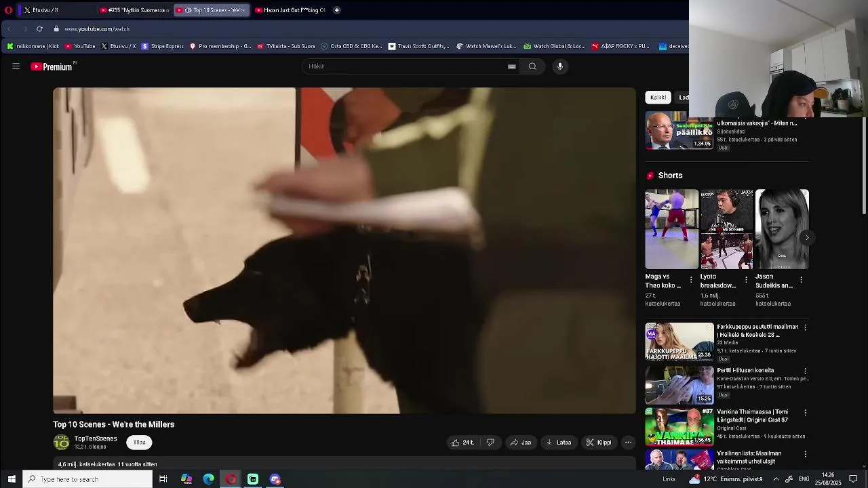Switch to Opera GX on taskbar

pyautogui.click(x=231, y=479)
